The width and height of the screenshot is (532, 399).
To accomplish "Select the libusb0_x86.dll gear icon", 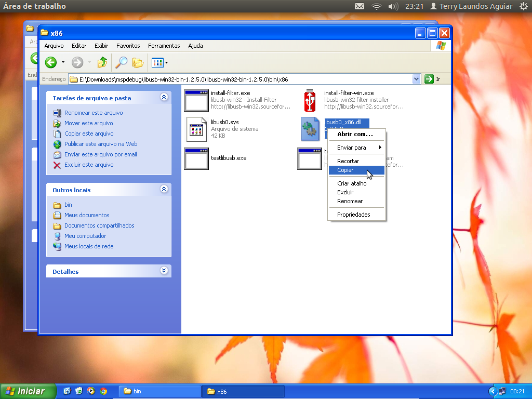I will [310, 129].
